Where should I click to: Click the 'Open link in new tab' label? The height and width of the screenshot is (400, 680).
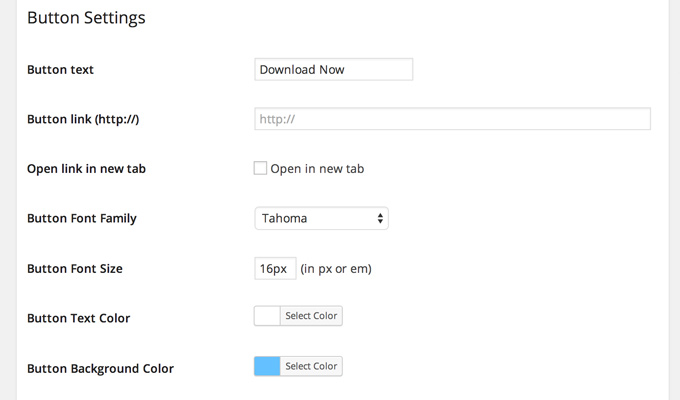(86, 169)
